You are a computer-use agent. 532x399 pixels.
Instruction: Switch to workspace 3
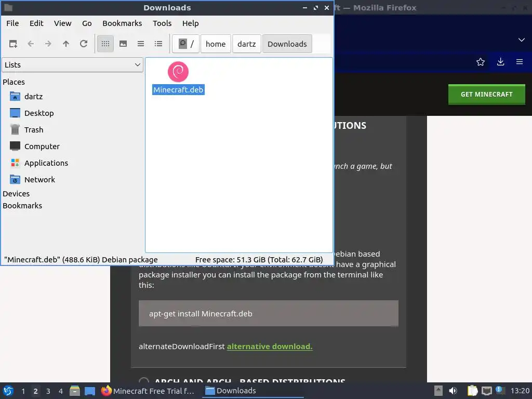(48, 391)
